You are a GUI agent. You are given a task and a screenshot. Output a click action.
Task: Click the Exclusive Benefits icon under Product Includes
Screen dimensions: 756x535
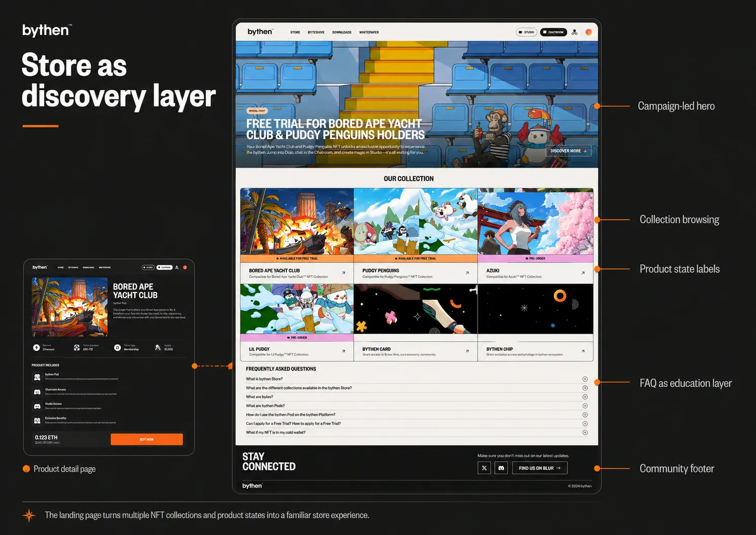(x=37, y=420)
